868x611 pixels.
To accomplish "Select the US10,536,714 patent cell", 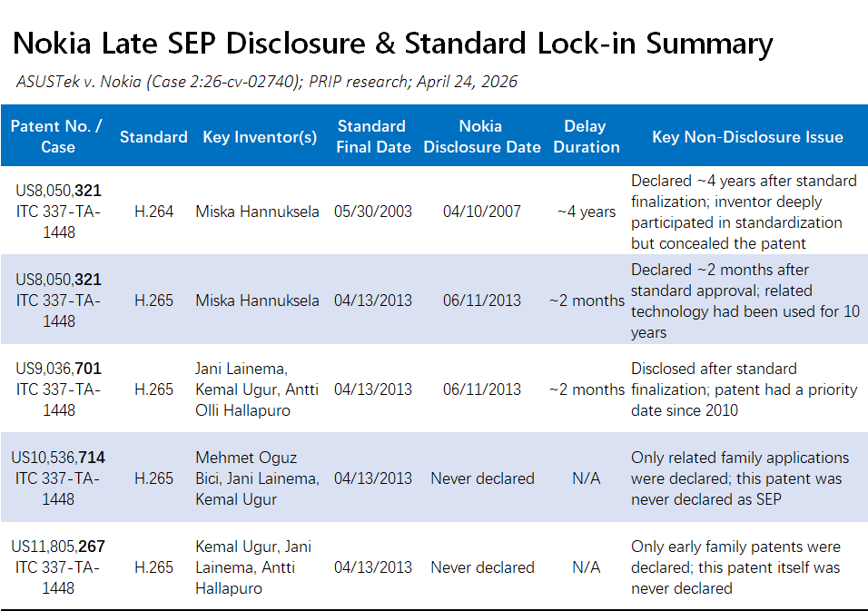I will pos(58,478).
